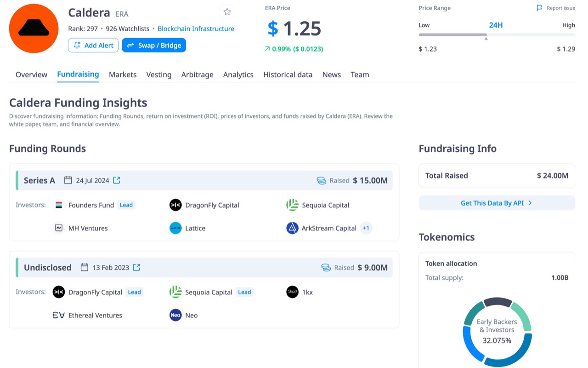Open the News tab
This screenshot has height=368, width=588.
click(x=332, y=75)
